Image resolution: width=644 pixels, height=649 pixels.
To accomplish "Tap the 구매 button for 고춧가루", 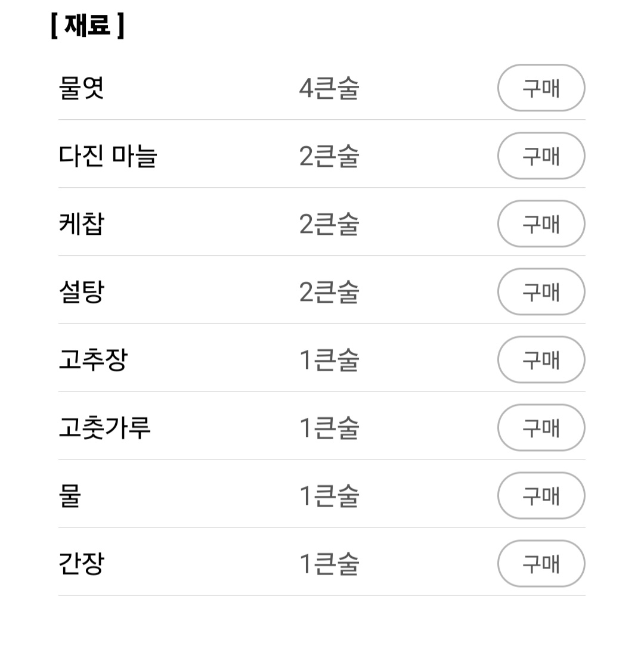I will point(541,427).
